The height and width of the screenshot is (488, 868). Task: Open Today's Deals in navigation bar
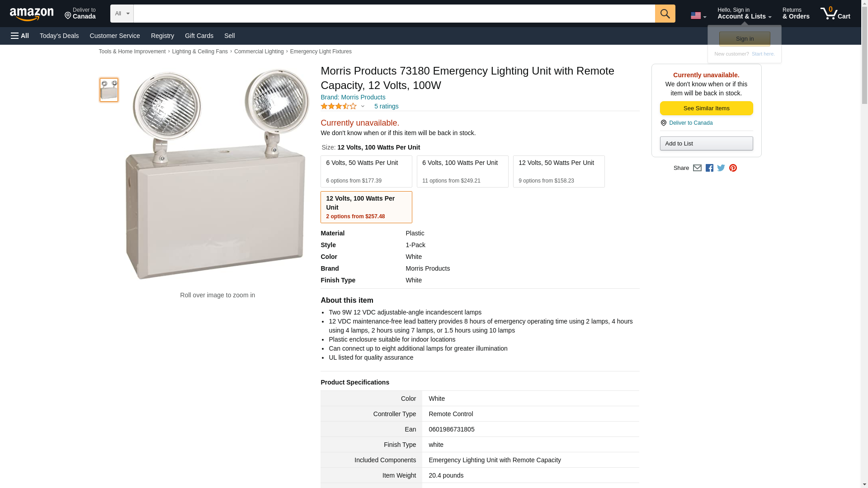point(59,36)
